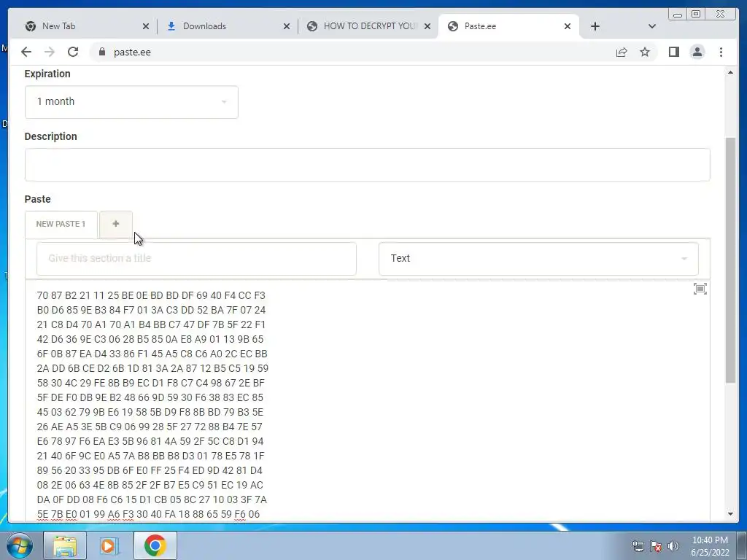
Task: Go back to the previous page
Action: (x=26, y=52)
